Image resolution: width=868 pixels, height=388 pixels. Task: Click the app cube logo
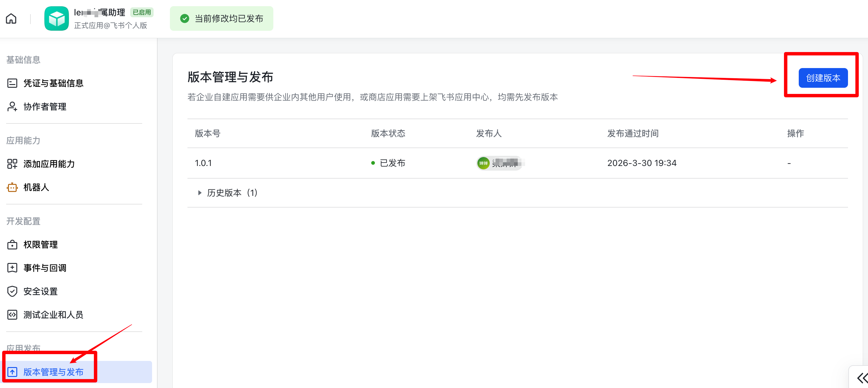coord(56,18)
